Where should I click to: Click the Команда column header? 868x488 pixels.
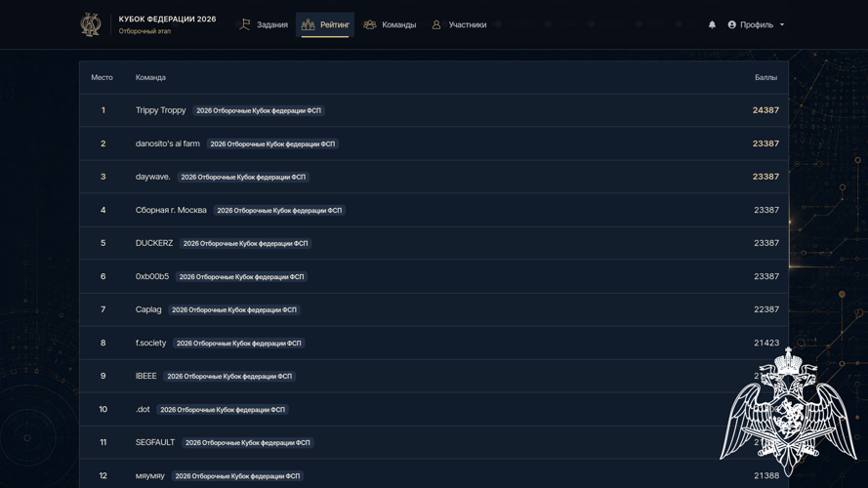[x=150, y=77]
